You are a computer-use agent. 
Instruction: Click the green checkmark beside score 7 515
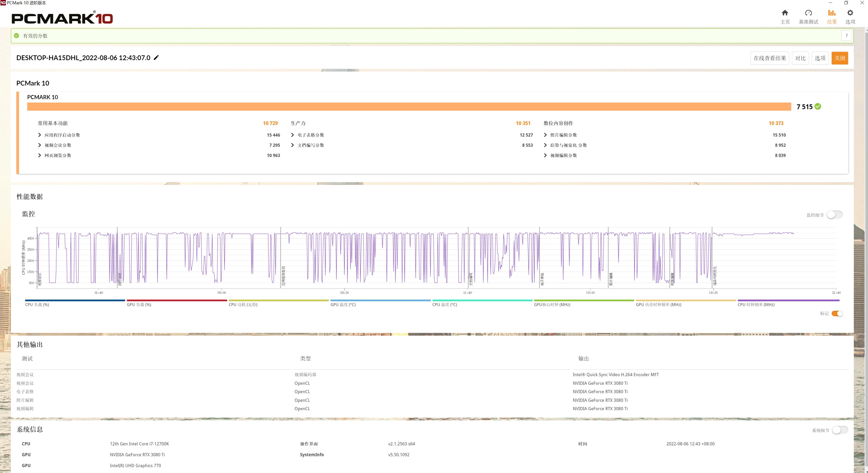818,107
